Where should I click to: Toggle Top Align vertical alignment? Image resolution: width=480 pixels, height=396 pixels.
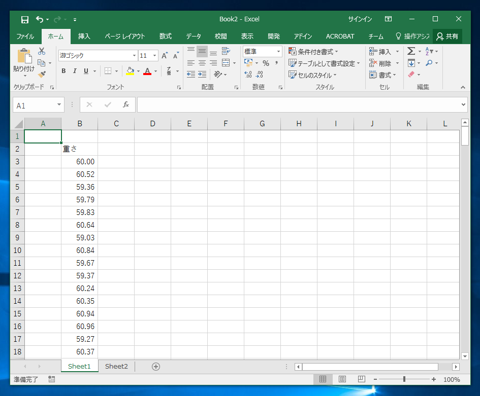(191, 51)
